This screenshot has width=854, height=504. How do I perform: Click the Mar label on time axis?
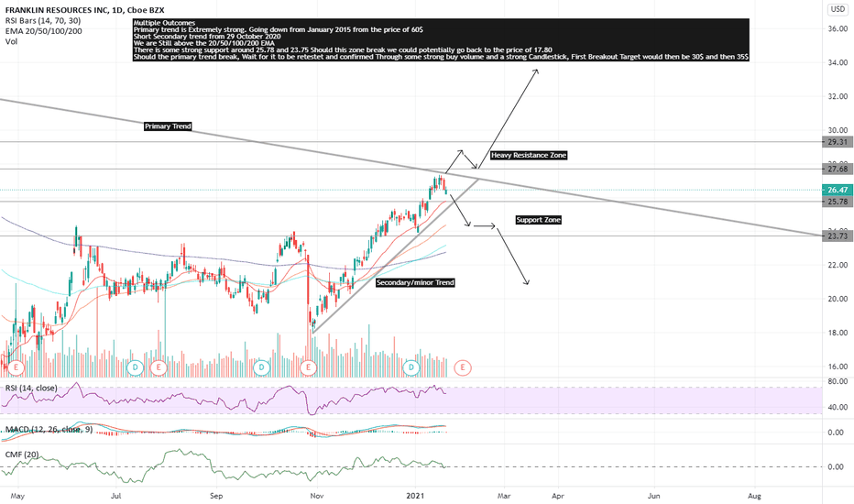pos(504,496)
